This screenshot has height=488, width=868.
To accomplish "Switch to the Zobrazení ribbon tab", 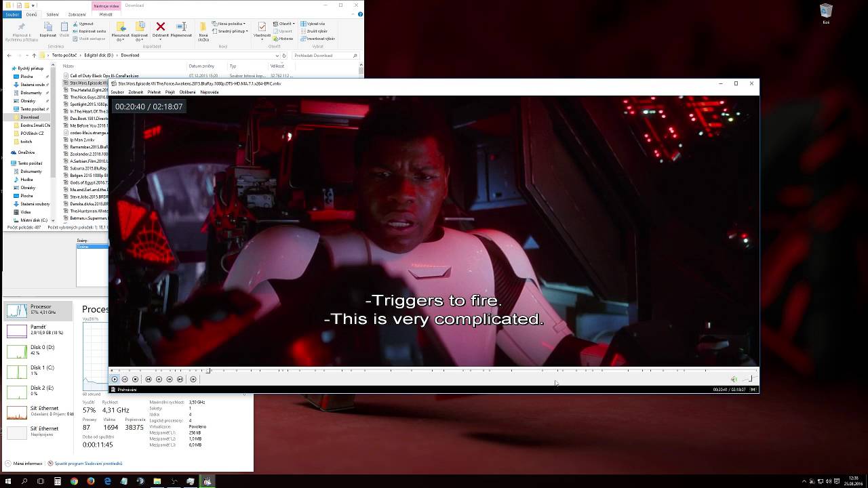I will pyautogui.click(x=77, y=14).
